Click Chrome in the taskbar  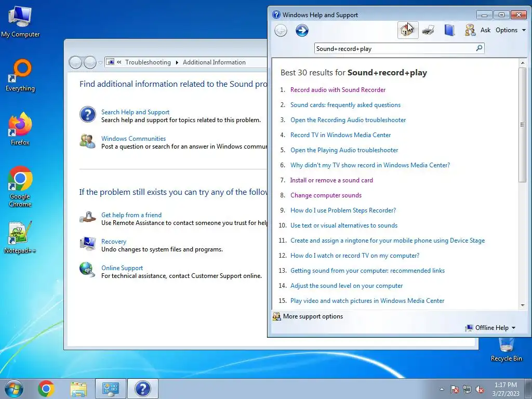click(x=46, y=389)
